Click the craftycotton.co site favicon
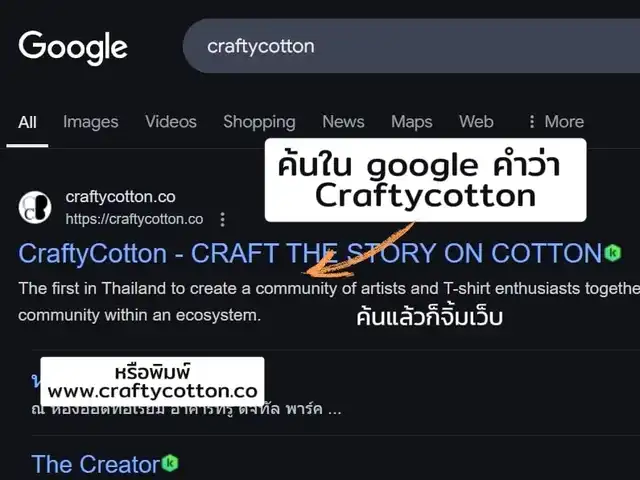This screenshot has height=480, width=640. (x=35, y=207)
